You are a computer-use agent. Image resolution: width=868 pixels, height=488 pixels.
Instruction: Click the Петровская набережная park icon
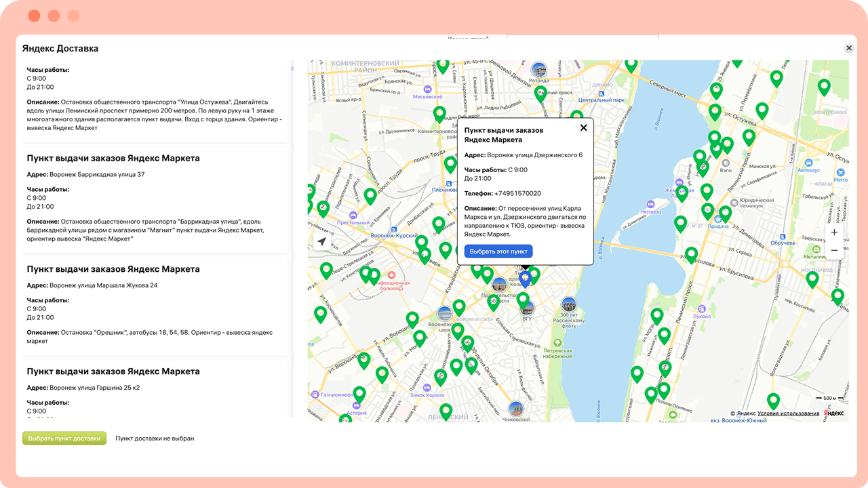pos(557,343)
